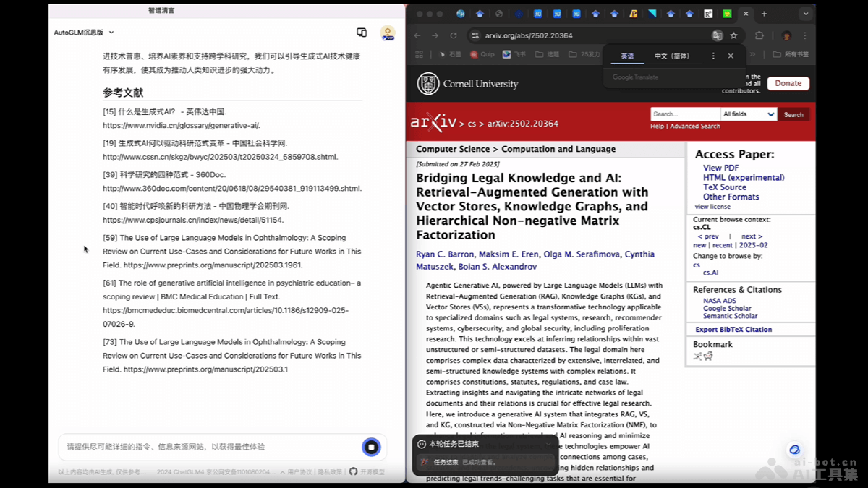Click the Cornell University logo

(x=467, y=84)
